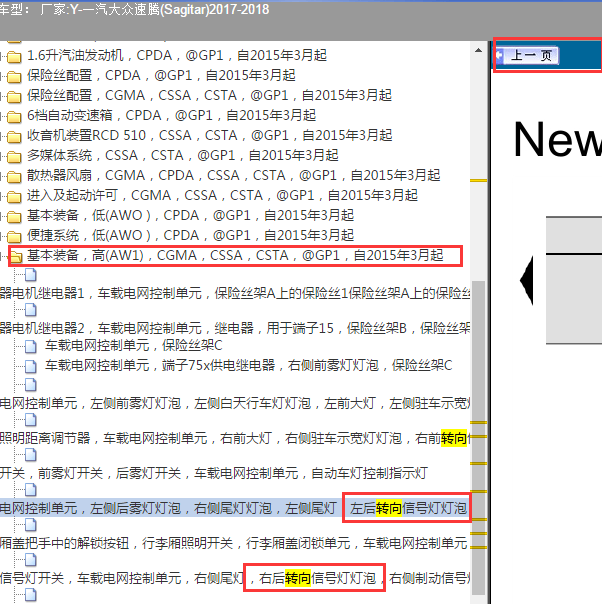Open folder icon for 进入及起动许可
This screenshot has width=602, height=604.
point(14,197)
